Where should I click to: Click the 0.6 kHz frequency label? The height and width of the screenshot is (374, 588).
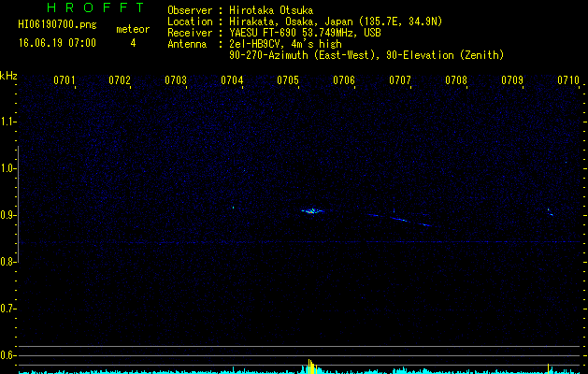(x=7, y=355)
